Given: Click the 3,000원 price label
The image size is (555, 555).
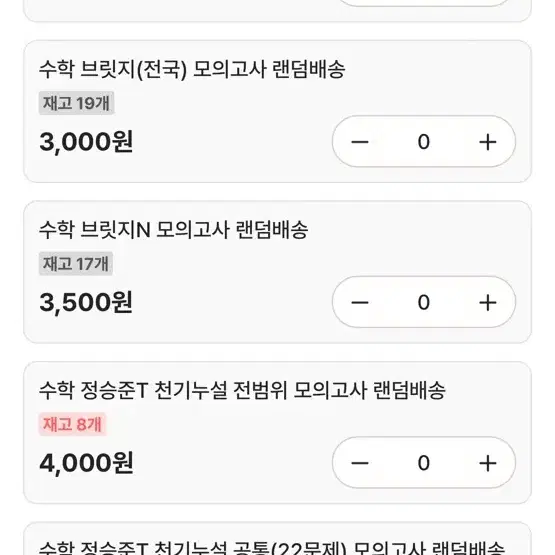Looking at the screenshot, I should coord(86,142).
